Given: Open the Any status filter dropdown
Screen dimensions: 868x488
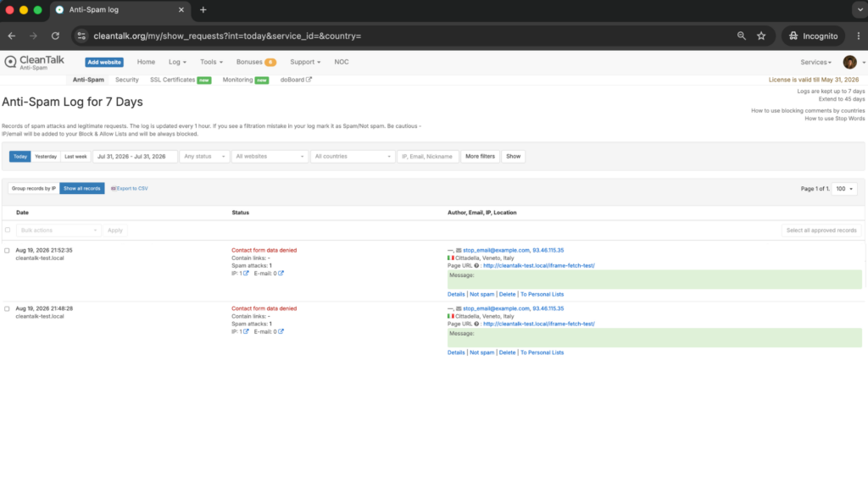Looking at the screenshot, I should (204, 157).
